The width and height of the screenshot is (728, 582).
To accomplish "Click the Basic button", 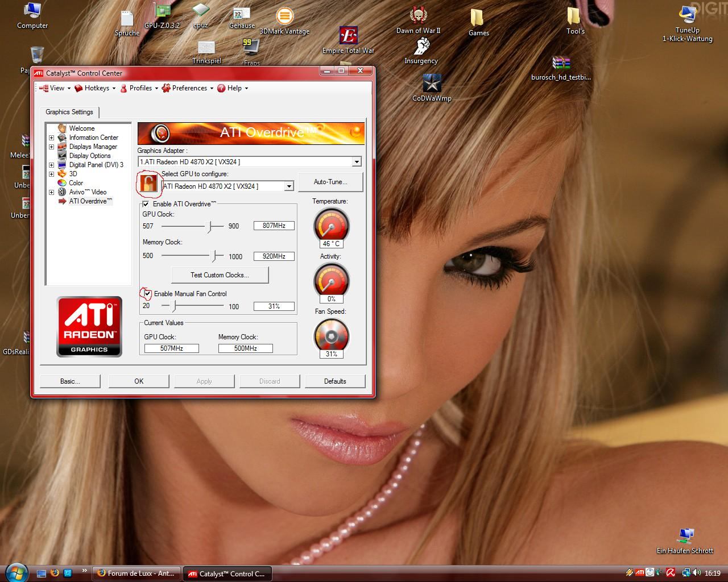I will click(70, 381).
